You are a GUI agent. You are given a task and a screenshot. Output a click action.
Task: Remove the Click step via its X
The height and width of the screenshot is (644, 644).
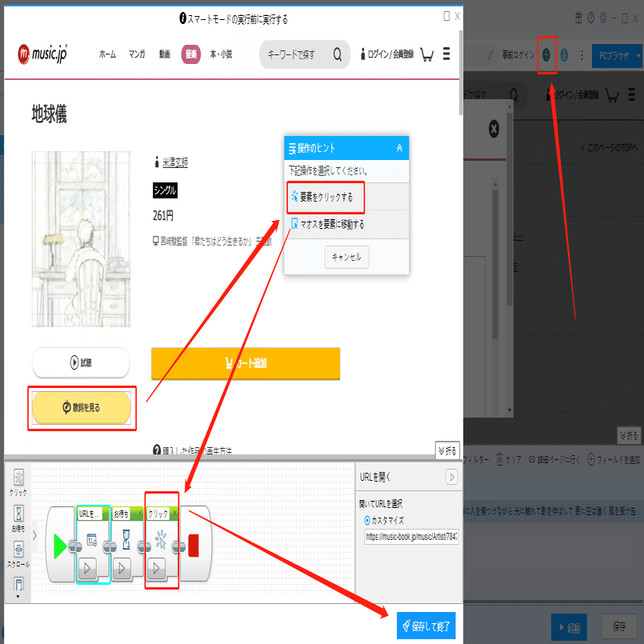174,513
